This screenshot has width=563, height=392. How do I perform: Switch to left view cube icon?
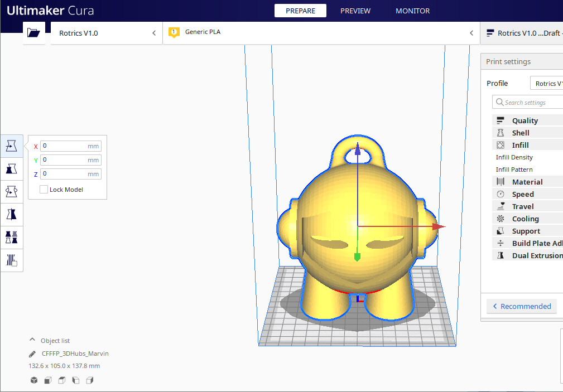(76, 380)
